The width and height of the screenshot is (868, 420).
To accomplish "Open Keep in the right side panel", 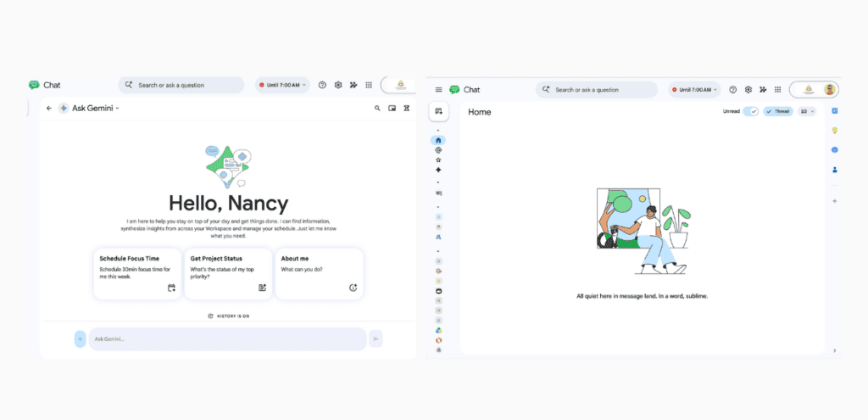I will point(835,131).
